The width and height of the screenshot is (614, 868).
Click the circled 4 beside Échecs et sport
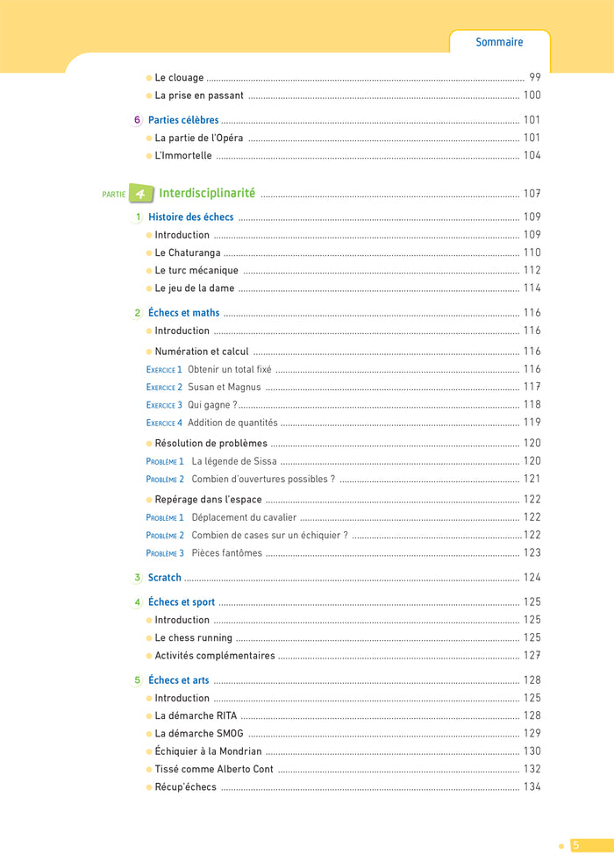[x=138, y=602]
